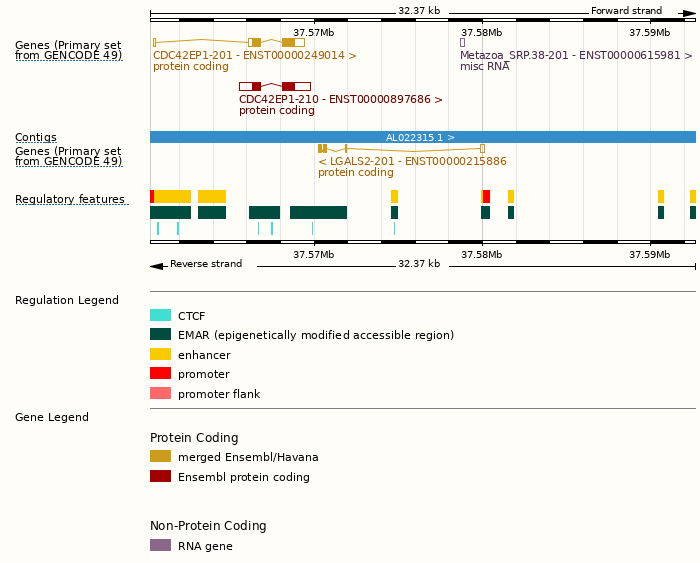
Task: Click the RNA gene legend swatch
Action: 160,545
